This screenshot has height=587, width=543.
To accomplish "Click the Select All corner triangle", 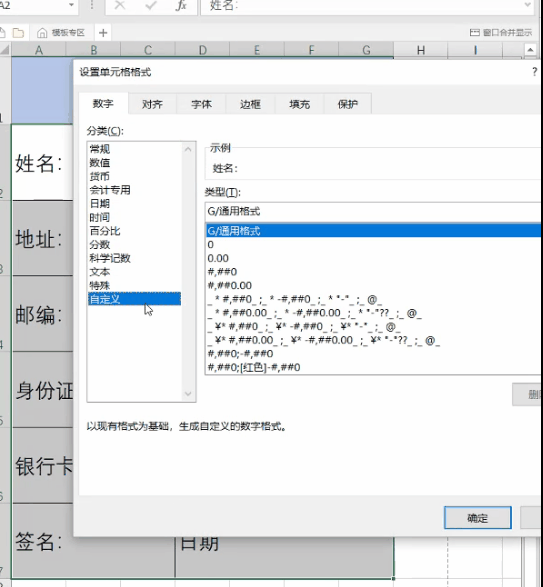I will point(5,50).
